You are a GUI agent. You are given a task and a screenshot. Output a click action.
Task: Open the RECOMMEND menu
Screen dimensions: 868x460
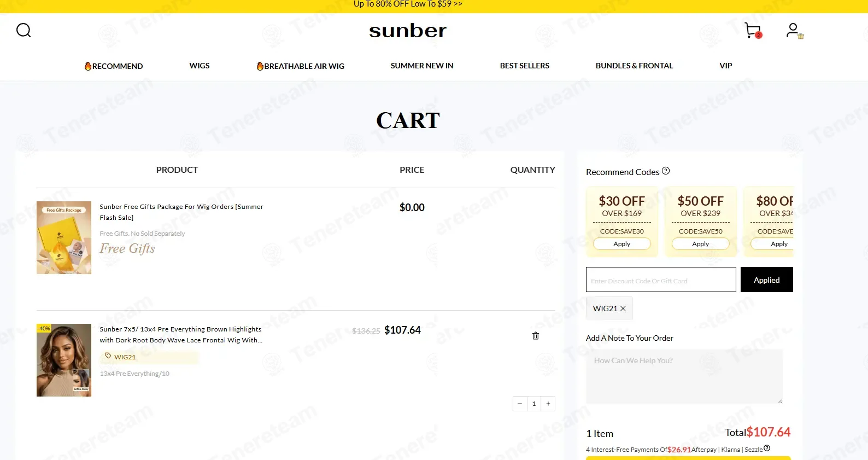click(114, 66)
